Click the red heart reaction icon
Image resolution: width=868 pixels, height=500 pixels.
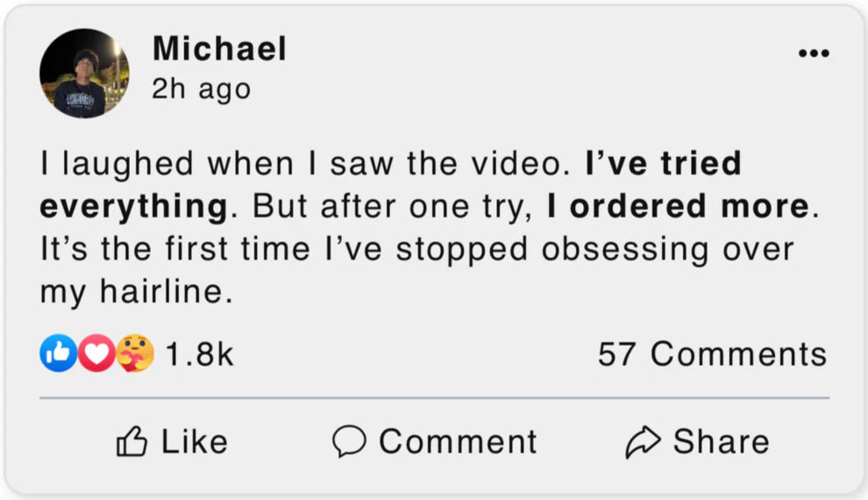(96, 354)
